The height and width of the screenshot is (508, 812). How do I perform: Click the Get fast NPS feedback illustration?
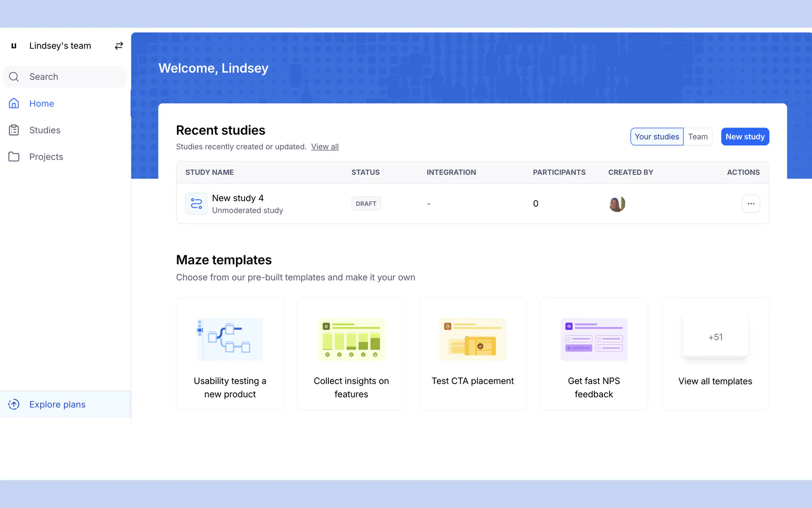pos(594,339)
